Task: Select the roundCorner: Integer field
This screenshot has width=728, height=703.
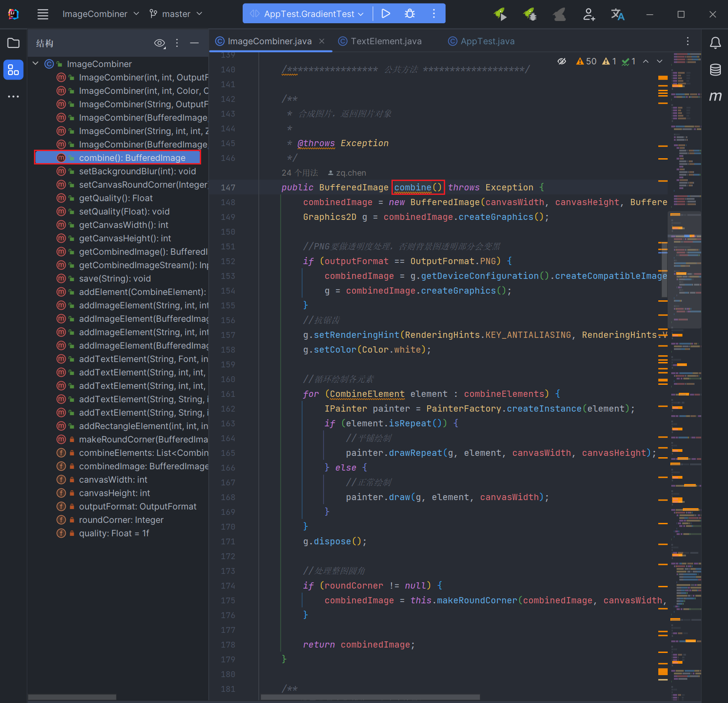Action: tap(121, 520)
